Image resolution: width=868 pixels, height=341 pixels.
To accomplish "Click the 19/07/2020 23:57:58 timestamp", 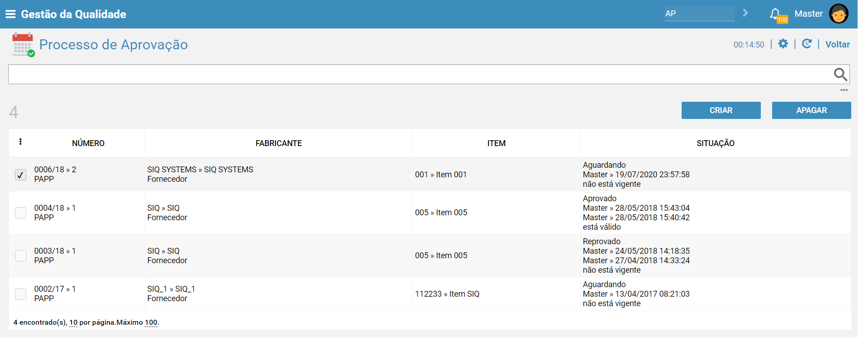I will point(652,175).
